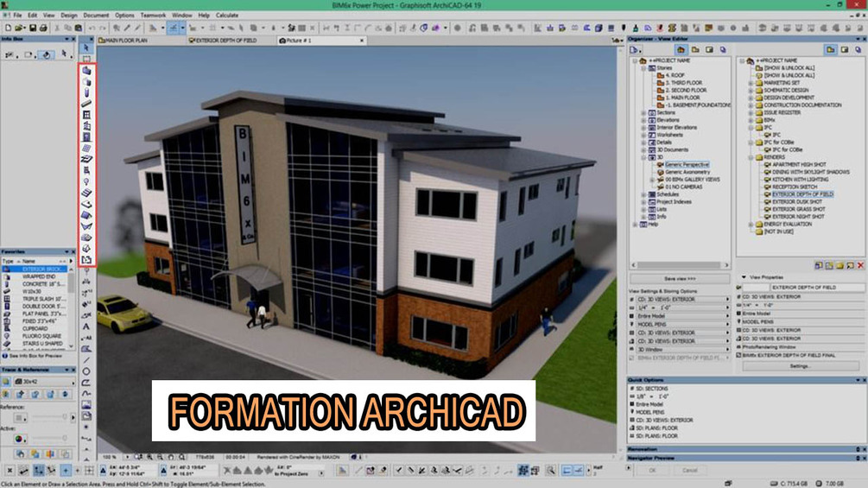
Task: Click the New document toolbar icon
Action: coord(8,28)
